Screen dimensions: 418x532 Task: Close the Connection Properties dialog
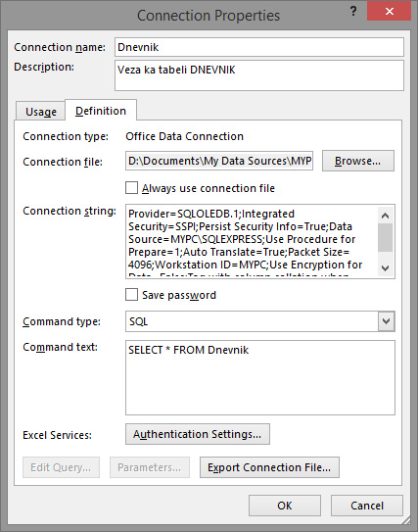click(389, 11)
